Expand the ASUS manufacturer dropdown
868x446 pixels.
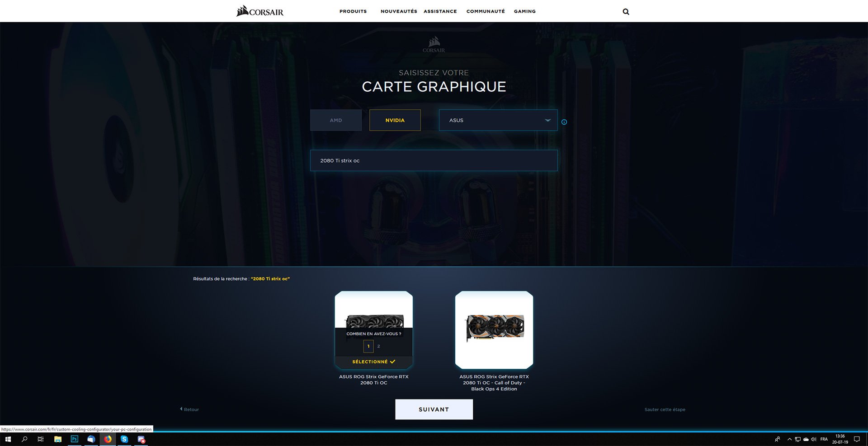pyautogui.click(x=498, y=120)
